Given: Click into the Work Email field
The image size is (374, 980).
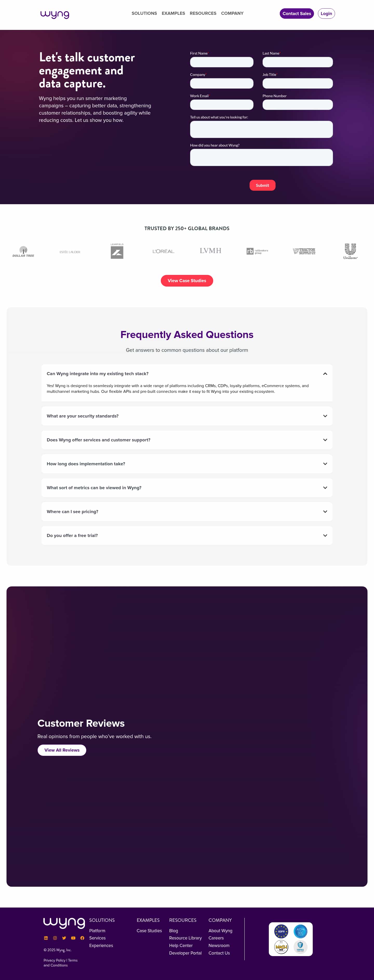Looking at the screenshot, I should (x=222, y=105).
